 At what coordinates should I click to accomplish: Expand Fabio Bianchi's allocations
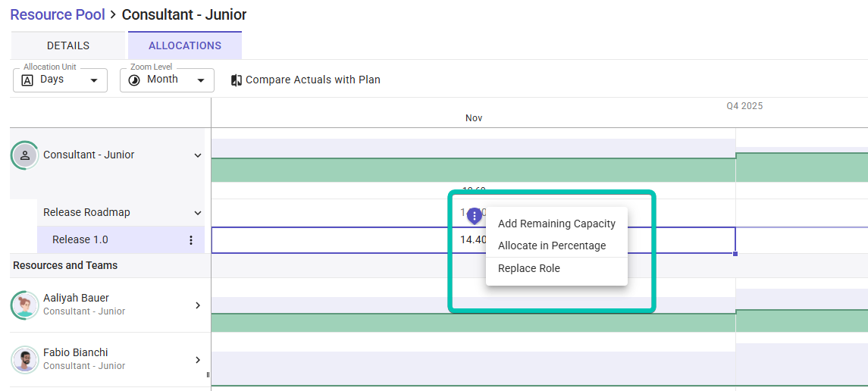click(x=198, y=360)
